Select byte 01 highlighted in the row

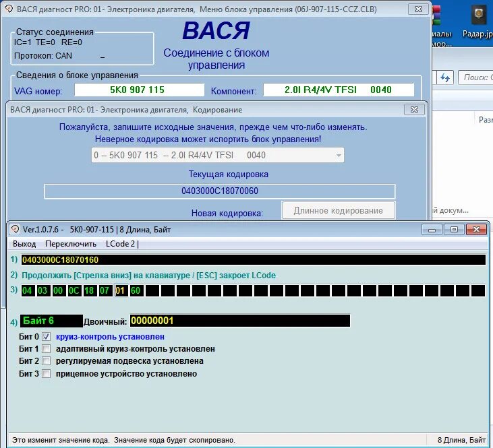(121, 290)
